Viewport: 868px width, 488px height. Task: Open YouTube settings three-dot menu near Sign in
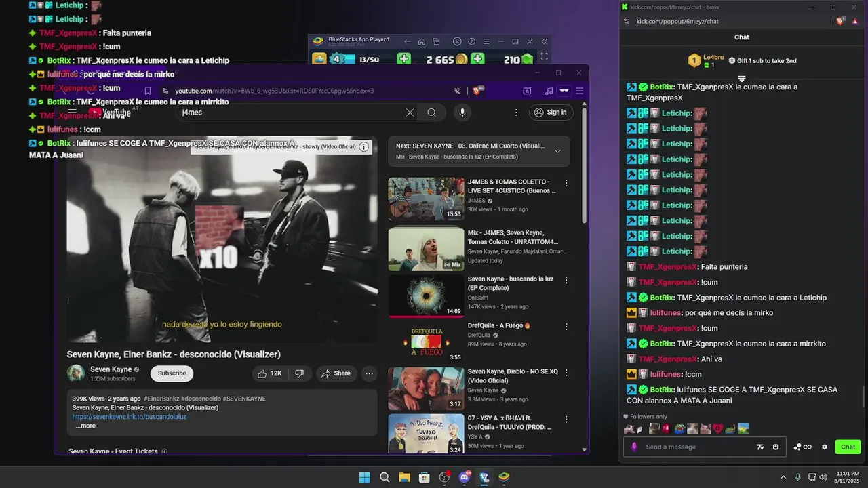(516, 113)
